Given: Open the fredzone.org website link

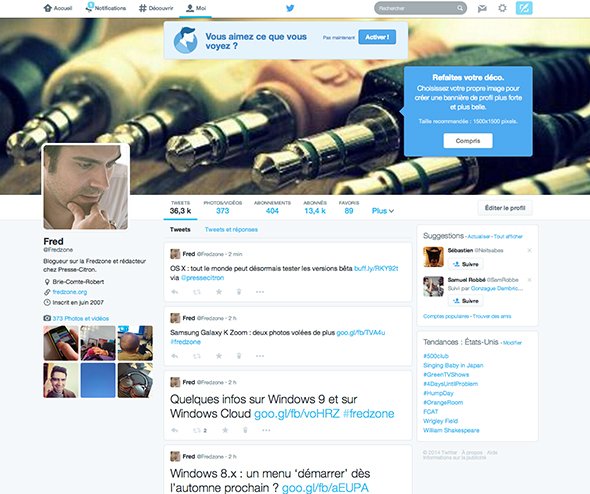Looking at the screenshot, I should pos(70,292).
